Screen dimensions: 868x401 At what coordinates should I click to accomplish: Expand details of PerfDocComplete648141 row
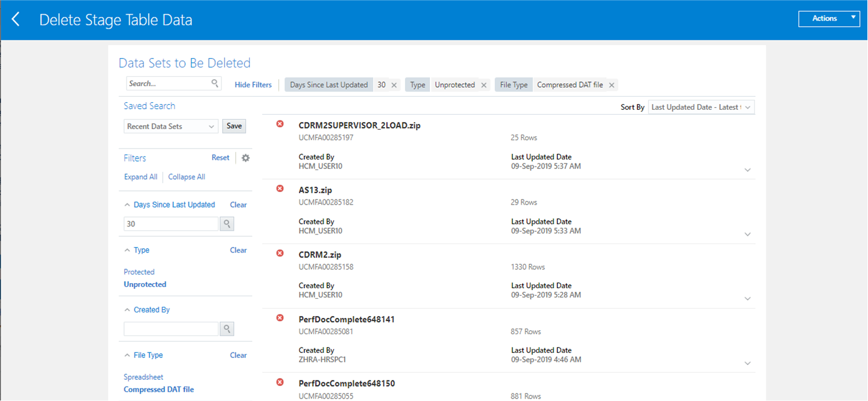pyautogui.click(x=748, y=364)
